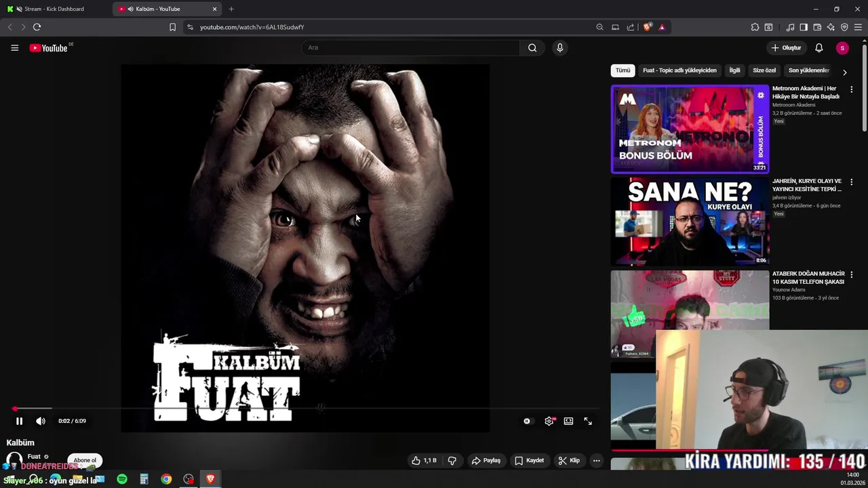Open the account avatar menu
This screenshot has height=488, width=868.
pyautogui.click(x=842, y=47)
